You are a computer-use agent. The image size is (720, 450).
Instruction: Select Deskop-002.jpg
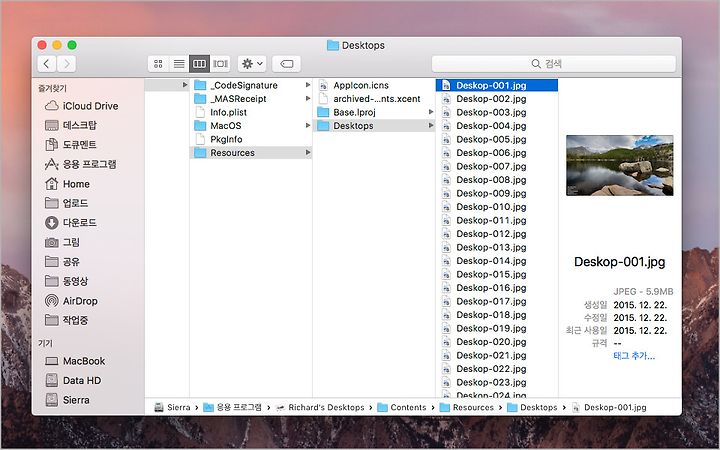pos(497,99)
